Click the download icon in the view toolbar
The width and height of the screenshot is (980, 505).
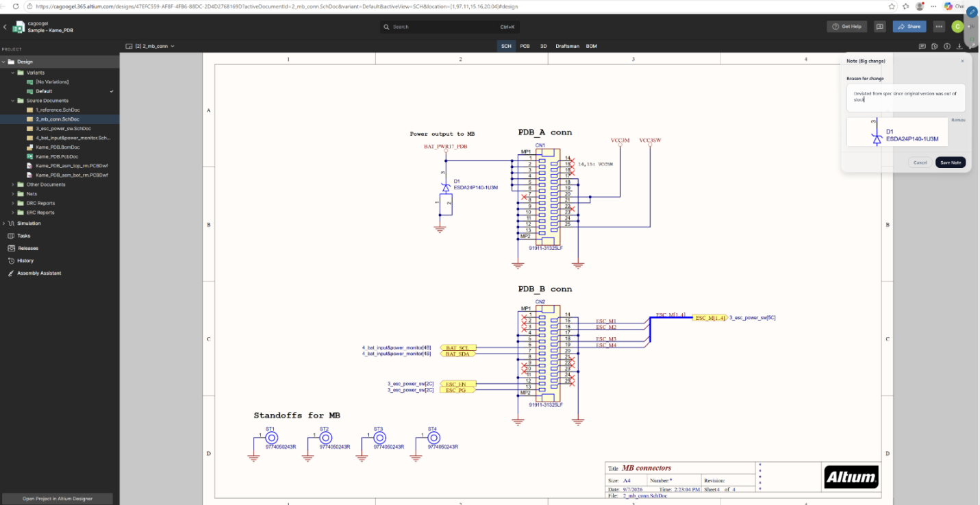click(959, 46)
